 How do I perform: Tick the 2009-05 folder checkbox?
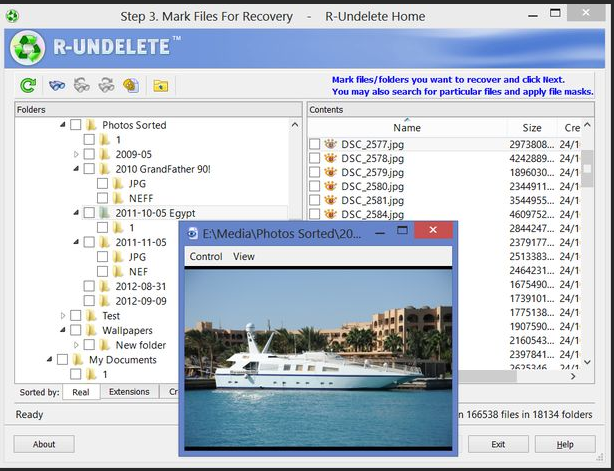point(89,154)
